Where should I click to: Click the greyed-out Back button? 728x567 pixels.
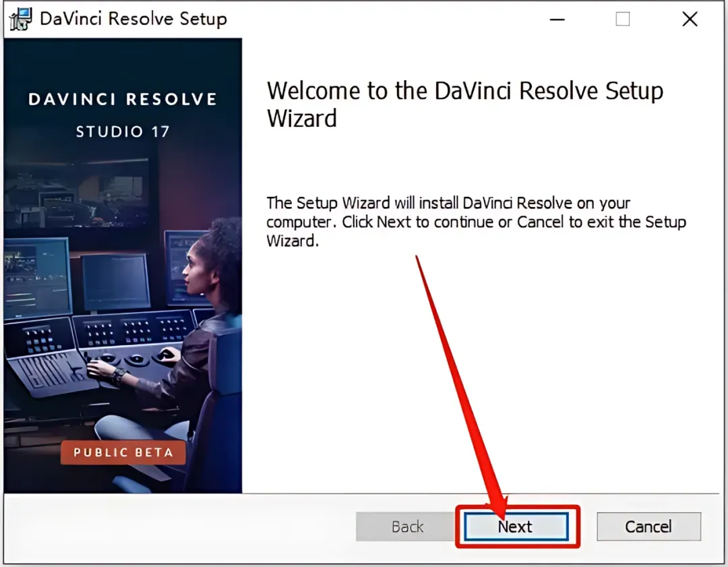point(407,527)
